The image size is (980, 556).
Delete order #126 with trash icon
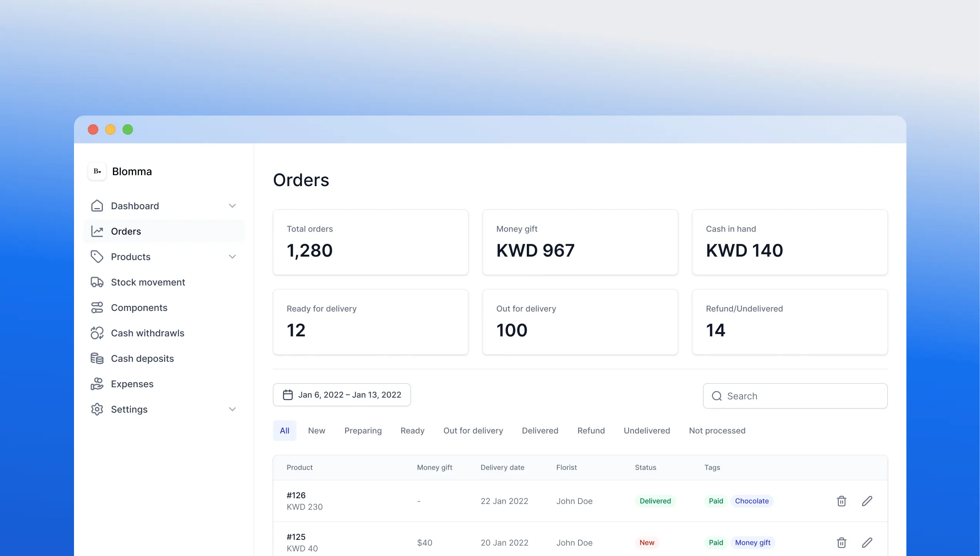[841, 501]
